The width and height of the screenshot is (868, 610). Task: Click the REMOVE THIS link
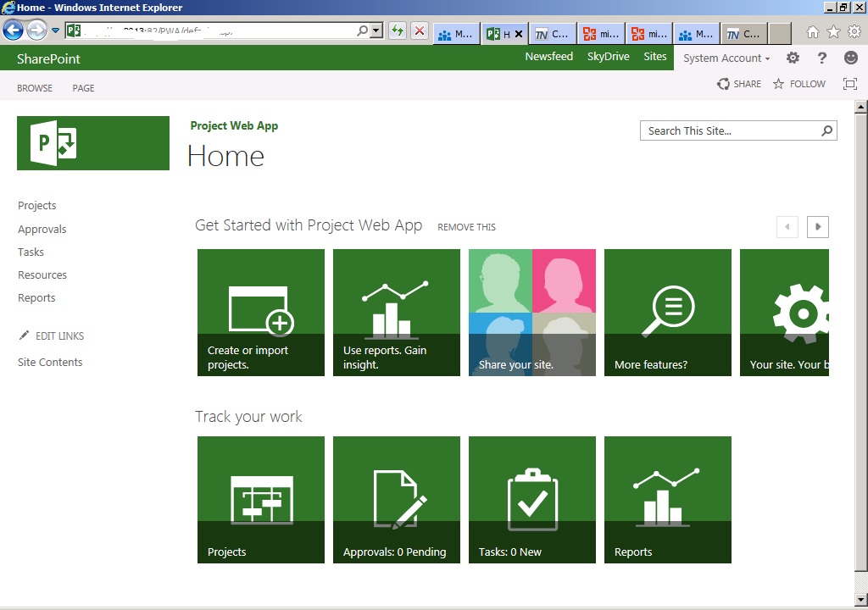[467, 227]
